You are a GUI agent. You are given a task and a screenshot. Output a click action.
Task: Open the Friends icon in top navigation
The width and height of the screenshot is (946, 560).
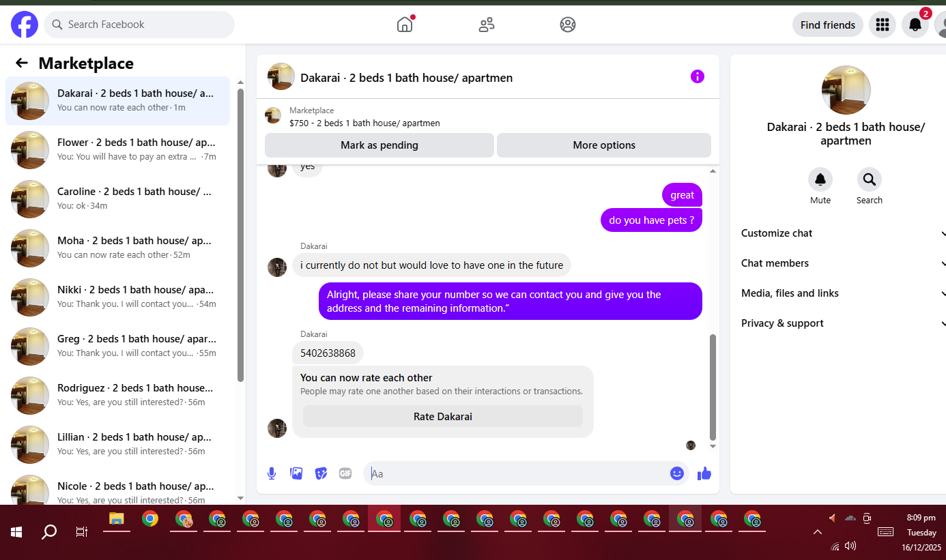(x=487, y=25)
